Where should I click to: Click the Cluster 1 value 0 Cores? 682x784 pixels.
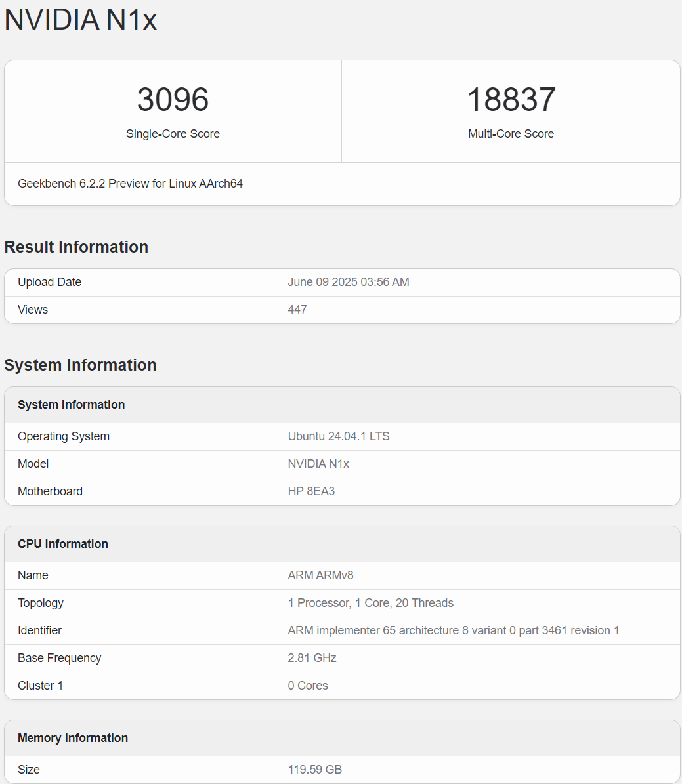coord(307,686)
